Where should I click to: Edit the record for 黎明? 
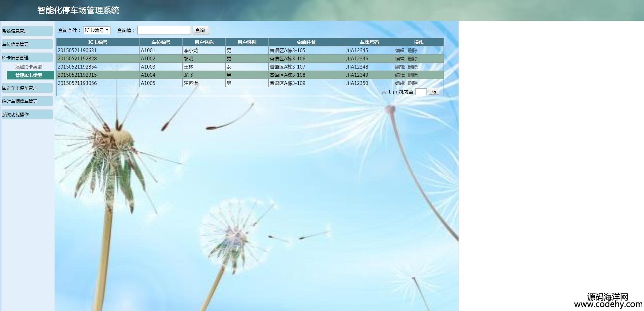[400, 59]
